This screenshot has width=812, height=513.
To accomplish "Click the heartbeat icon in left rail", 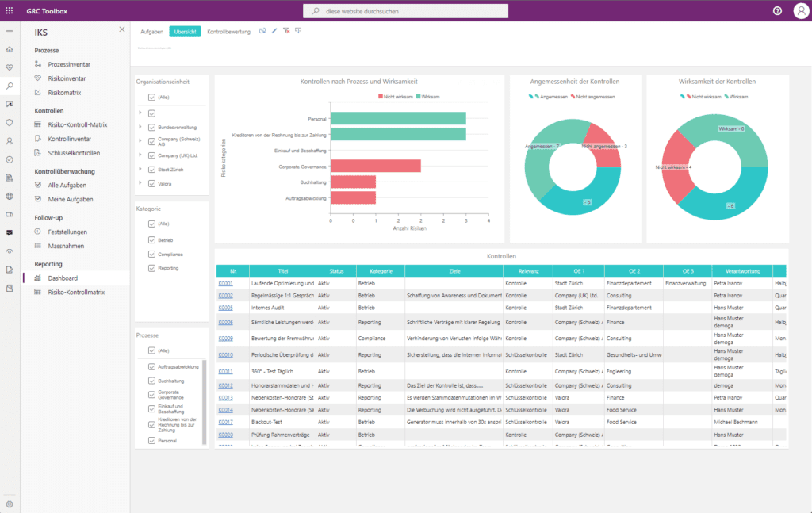I will click(x=10, y=68).
